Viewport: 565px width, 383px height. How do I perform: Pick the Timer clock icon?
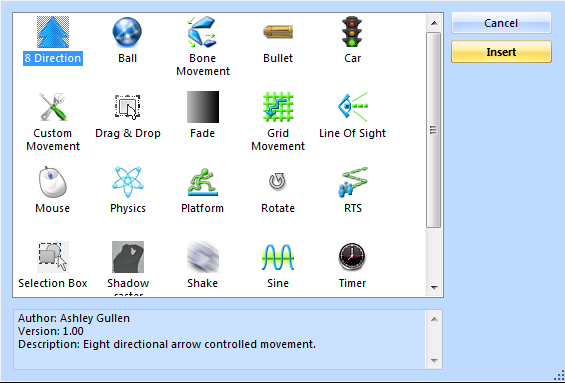[352, 257]
